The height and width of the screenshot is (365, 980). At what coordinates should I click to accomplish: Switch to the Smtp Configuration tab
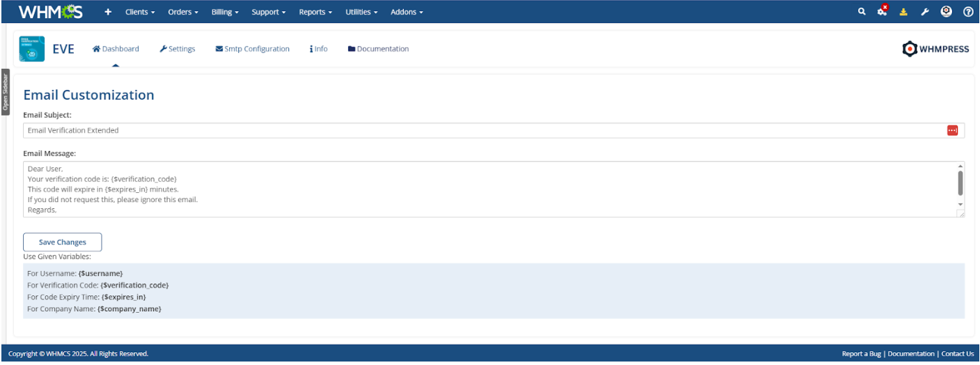pyautogui.click(x=252, y=49)
